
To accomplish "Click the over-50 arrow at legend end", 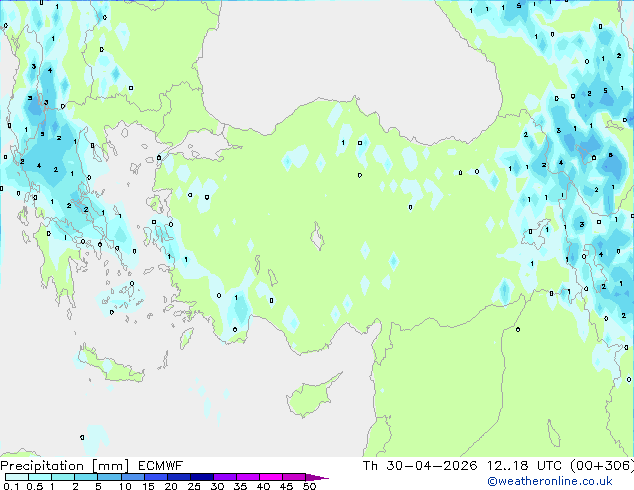I will coord(316,477).
